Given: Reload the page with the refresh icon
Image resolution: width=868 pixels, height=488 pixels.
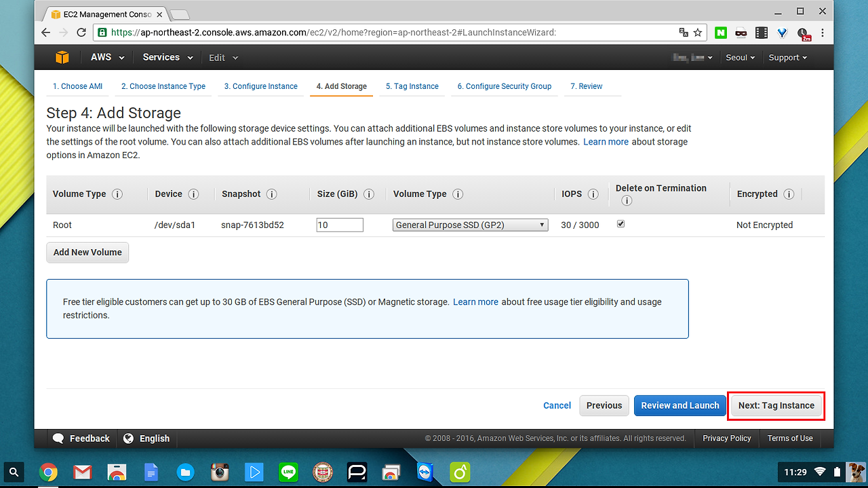Looking at the screenshot, I should 81,33.
